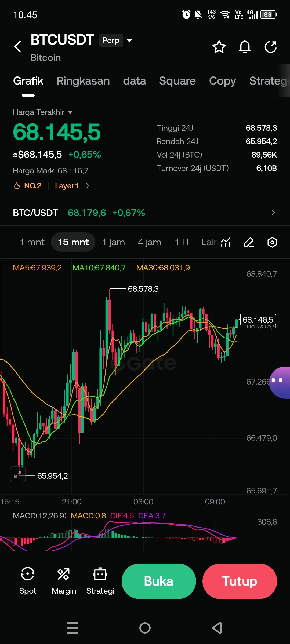Image resolution: width=290 pixels, height=644 pixels.
Task: Expand chart to fullscreen
Action: (18, 474)
